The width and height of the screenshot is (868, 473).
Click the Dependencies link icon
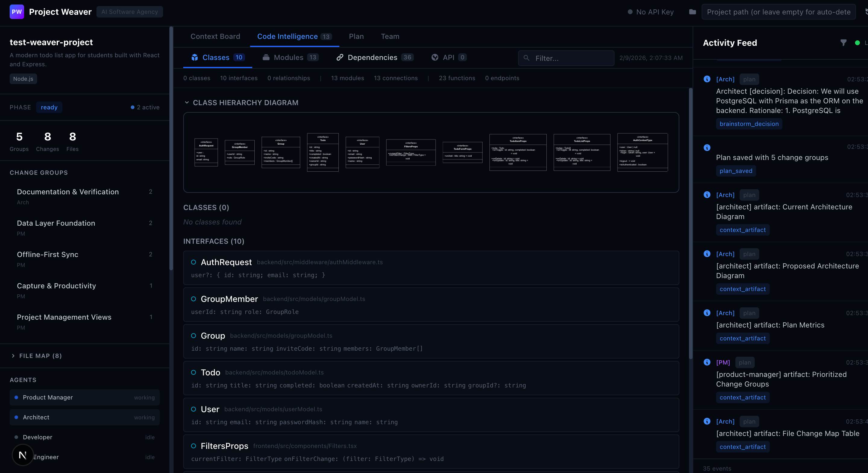click(x=340, y=58)
